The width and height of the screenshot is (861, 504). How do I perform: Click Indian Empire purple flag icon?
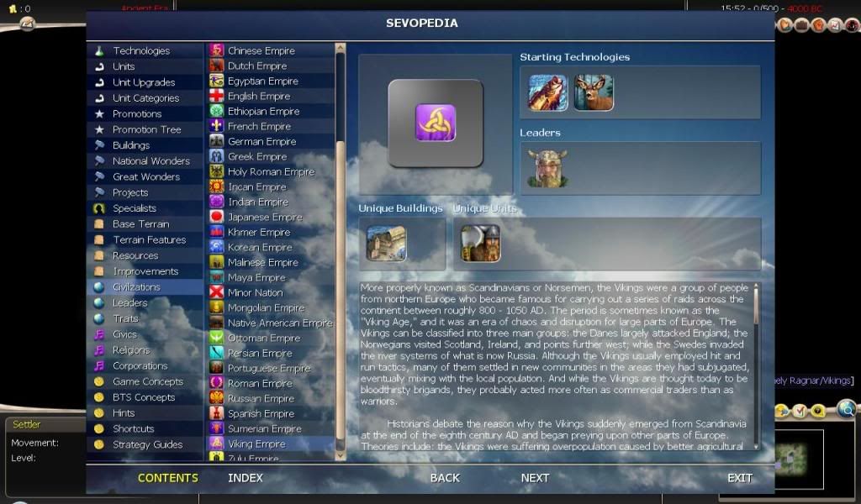(216, 202)
